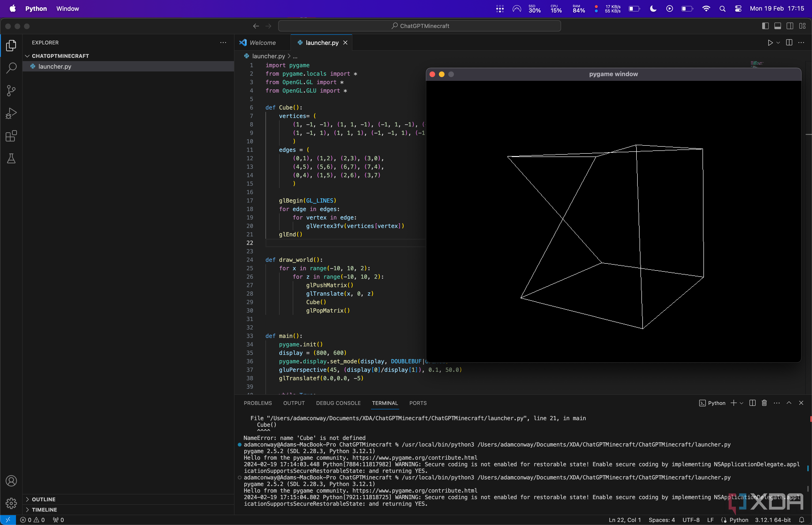Open the Testing flask view
The width and height of the screenshot is (812, 525).
coord(11,159)
